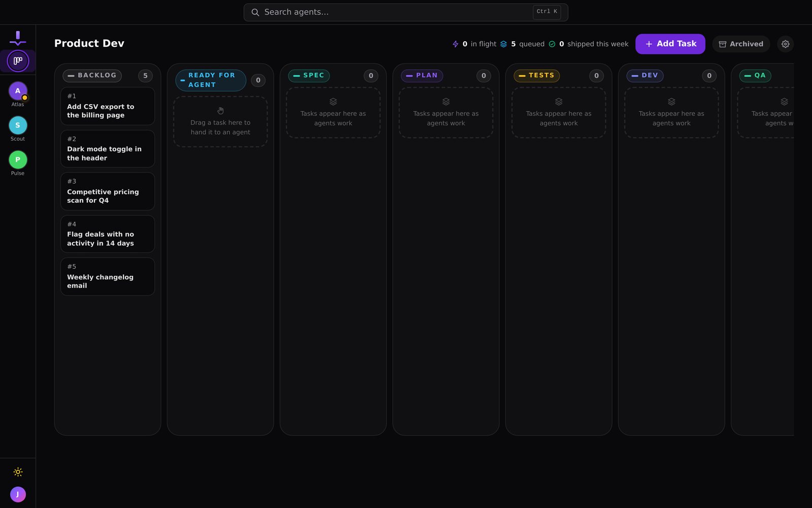Click the layers icon in Dev column
Screen dimensions: 812x508
671,102
